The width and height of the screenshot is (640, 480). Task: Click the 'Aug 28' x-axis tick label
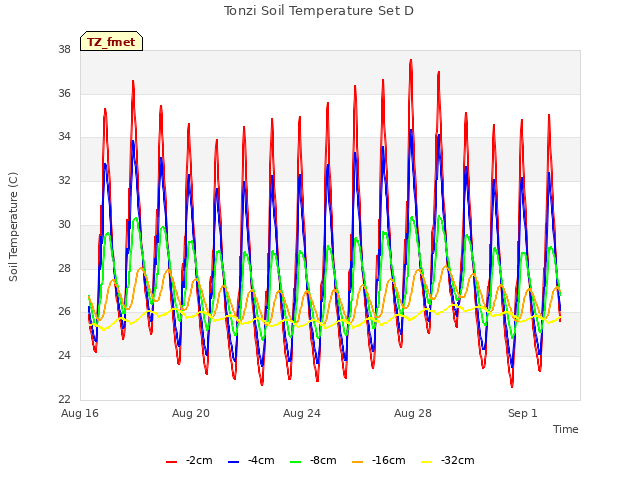click(x=413, y=413)
